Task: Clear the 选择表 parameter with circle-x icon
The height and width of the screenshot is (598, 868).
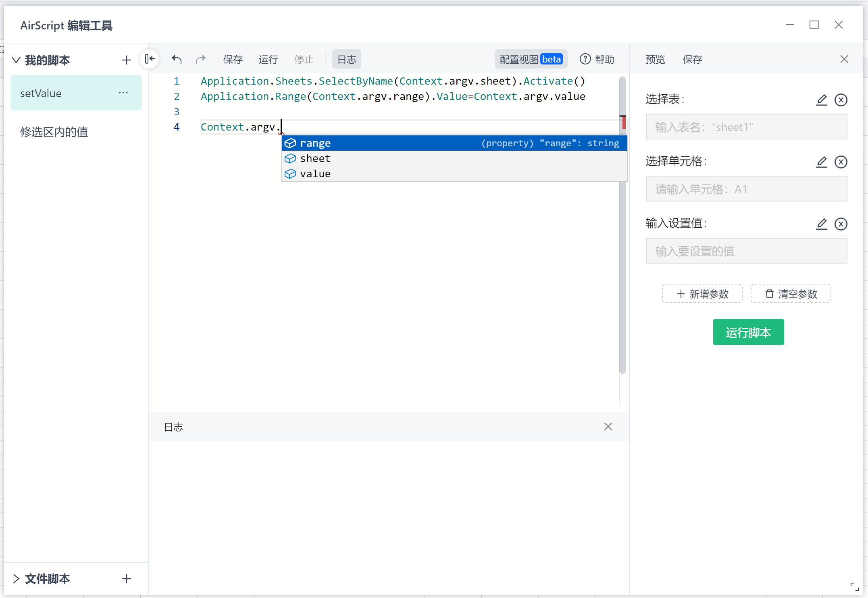Action: (841, 100)
